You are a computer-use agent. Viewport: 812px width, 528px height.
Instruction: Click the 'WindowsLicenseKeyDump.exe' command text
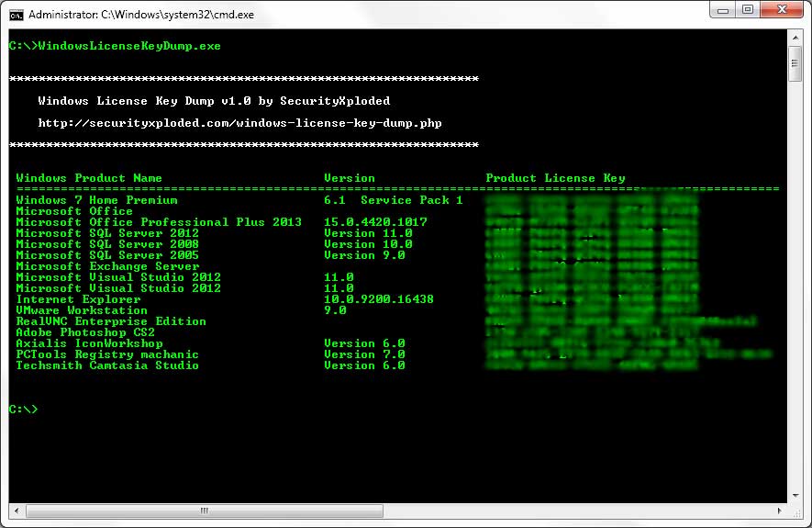tap(129, 46)
